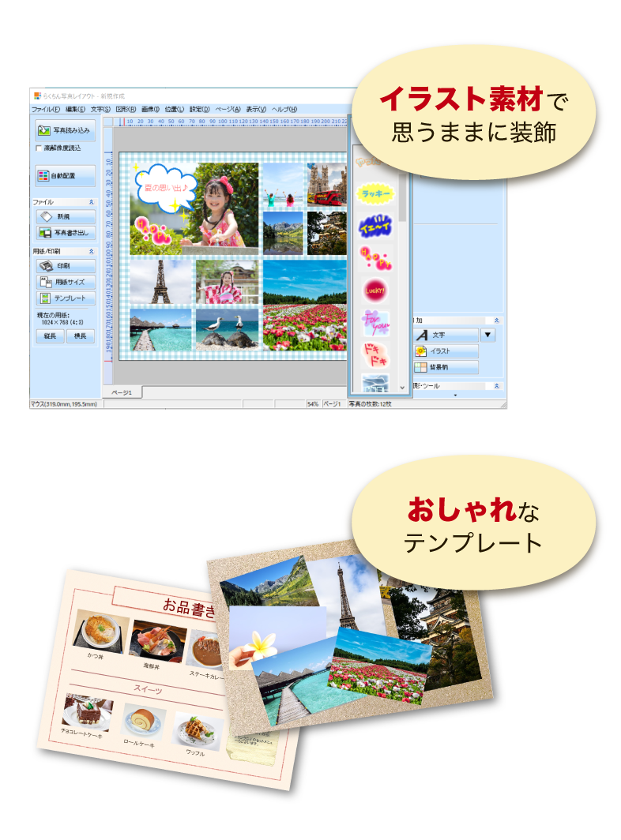Open the 画像(I) menu
Image resolution: width=621 pixels, height=840 pixels.
point(151,109)
